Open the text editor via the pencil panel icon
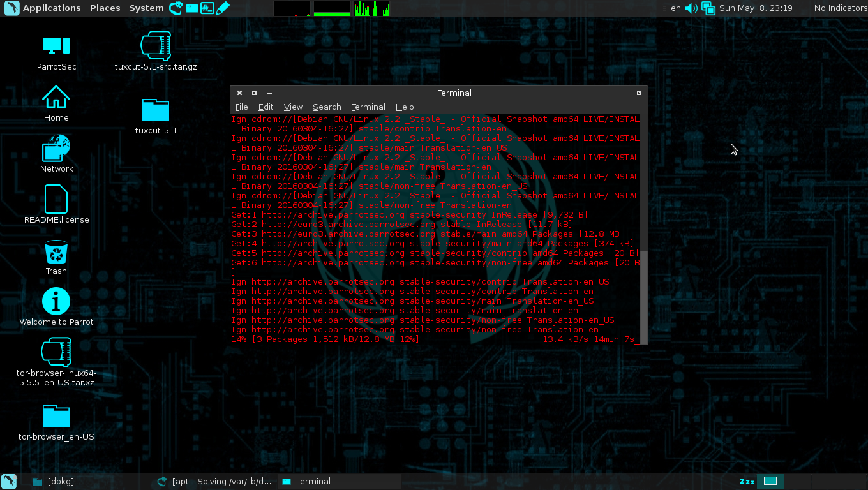This screenshot has height=490, width=868. click(223, 8)
